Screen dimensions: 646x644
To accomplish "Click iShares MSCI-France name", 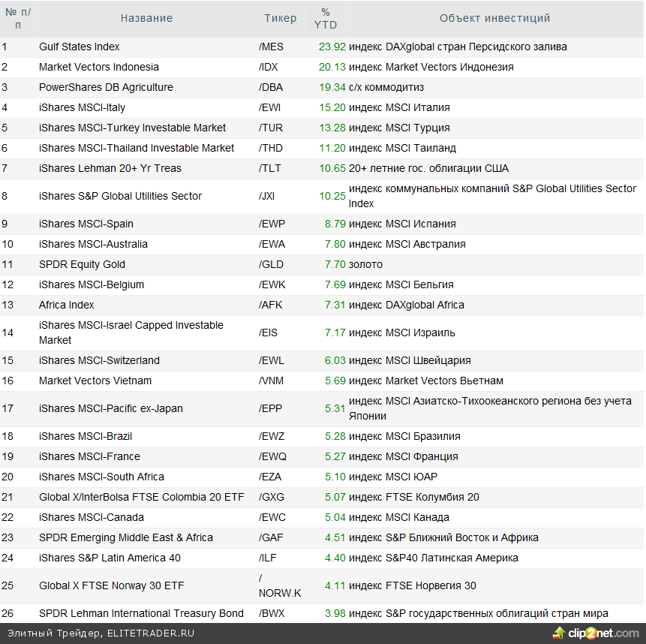I will point(89,456).
